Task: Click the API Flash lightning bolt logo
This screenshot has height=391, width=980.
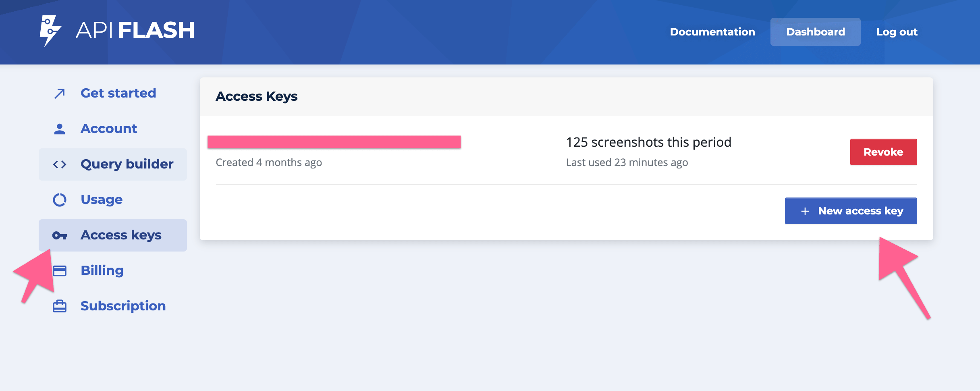Action: pos(50,31)
